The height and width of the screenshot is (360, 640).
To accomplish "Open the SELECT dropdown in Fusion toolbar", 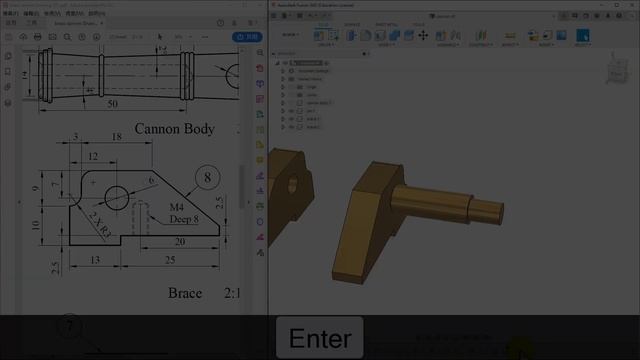I will pyautogui.click(x=582, y=44).
